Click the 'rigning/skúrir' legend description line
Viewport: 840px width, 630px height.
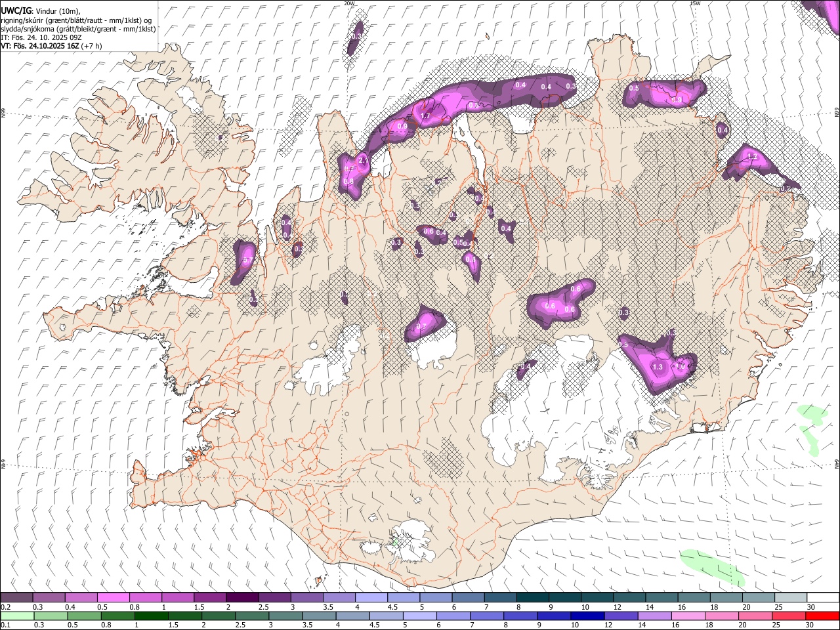tap(76, 20)
